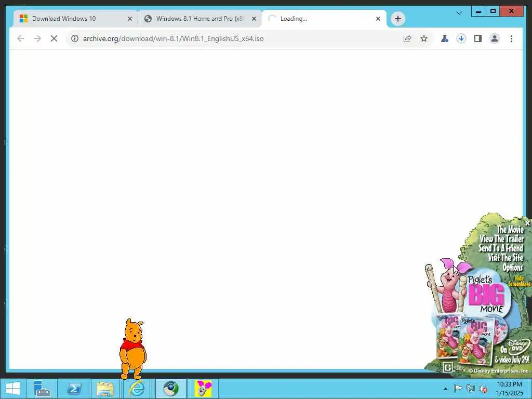
Task: Toggle the browser side panel
Action: point(478,38)
